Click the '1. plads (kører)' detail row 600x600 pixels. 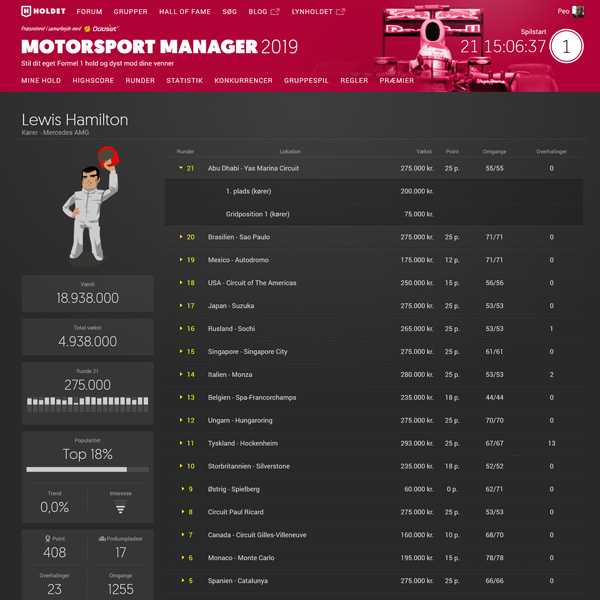(374, 191)
